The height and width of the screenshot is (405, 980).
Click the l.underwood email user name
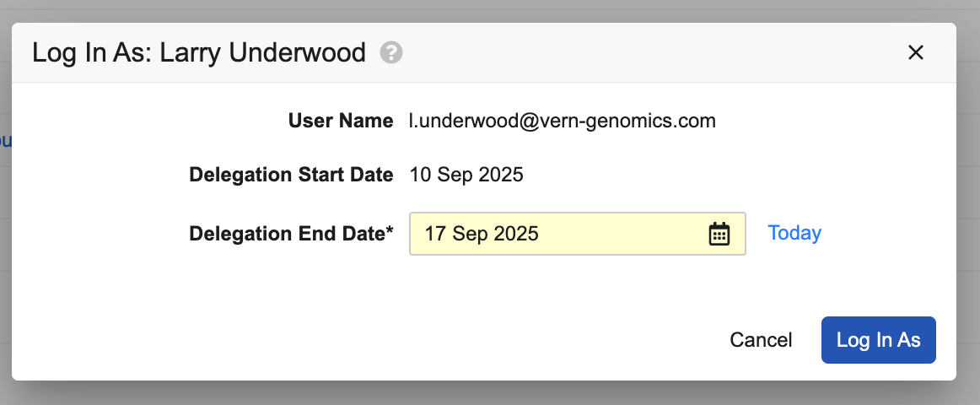click(562, 121)
